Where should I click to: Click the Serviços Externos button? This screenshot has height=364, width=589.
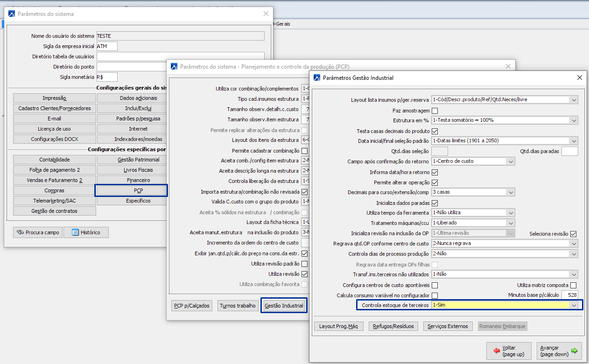click(x=448, y=326)
